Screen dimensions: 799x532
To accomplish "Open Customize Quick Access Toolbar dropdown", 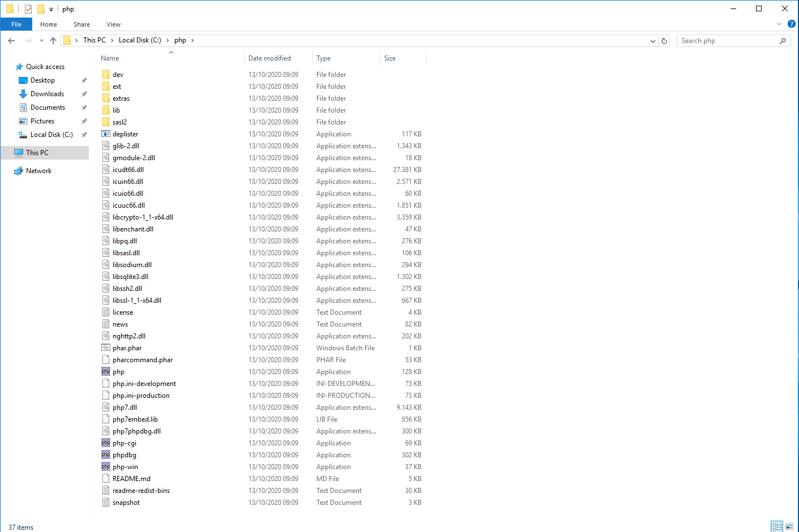I will 51,10.
